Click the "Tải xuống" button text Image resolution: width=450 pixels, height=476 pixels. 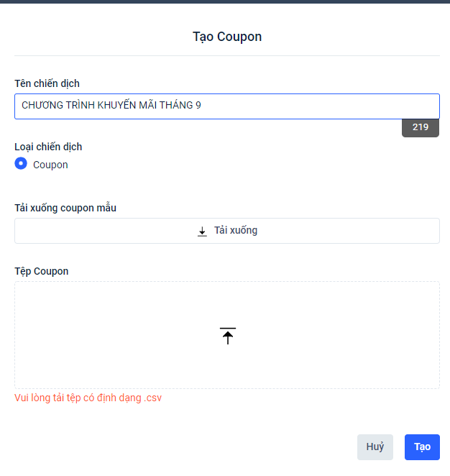pyautogui.click(x=236, y=231)
